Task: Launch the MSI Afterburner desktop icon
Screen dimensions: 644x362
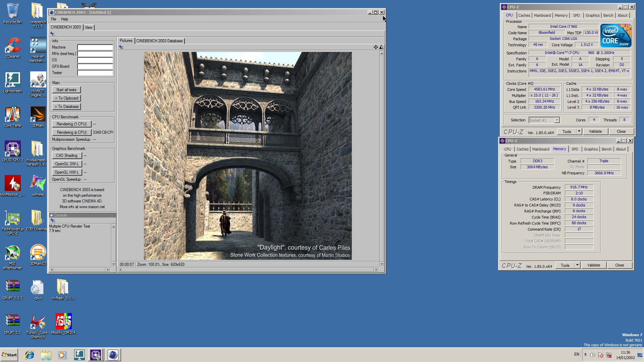Action: click(x=12, y=257)
